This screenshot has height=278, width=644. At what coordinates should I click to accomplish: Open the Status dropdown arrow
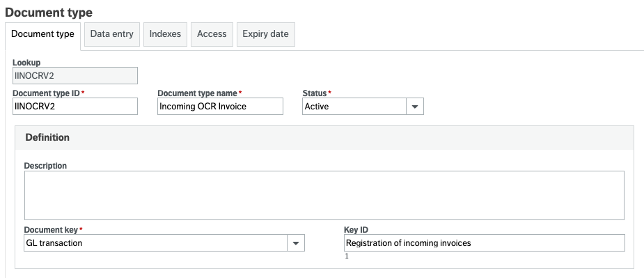click(415, 106)
